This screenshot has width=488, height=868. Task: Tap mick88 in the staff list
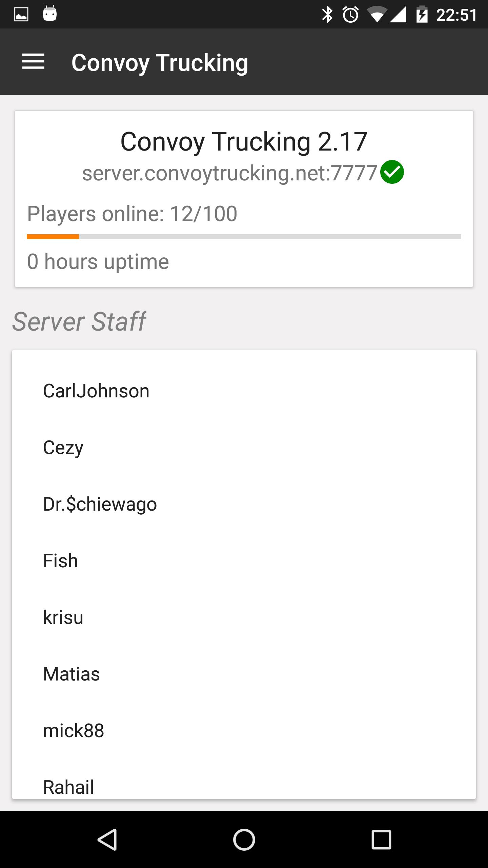74,731
